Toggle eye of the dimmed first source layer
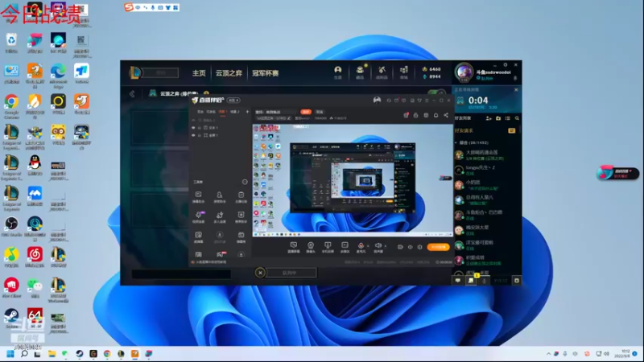The image size is (644, 362). [x=193, y=120]
